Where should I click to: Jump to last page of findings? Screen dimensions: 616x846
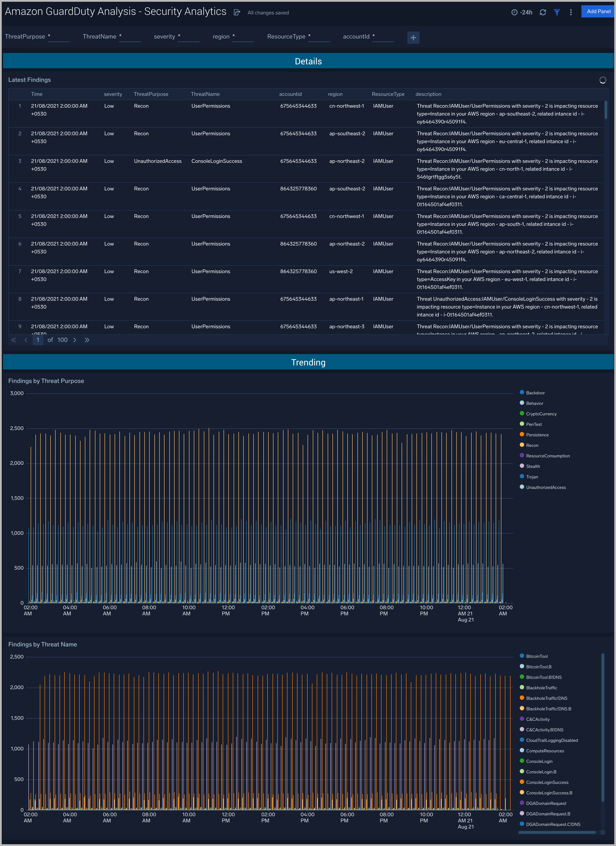point(87,340)
